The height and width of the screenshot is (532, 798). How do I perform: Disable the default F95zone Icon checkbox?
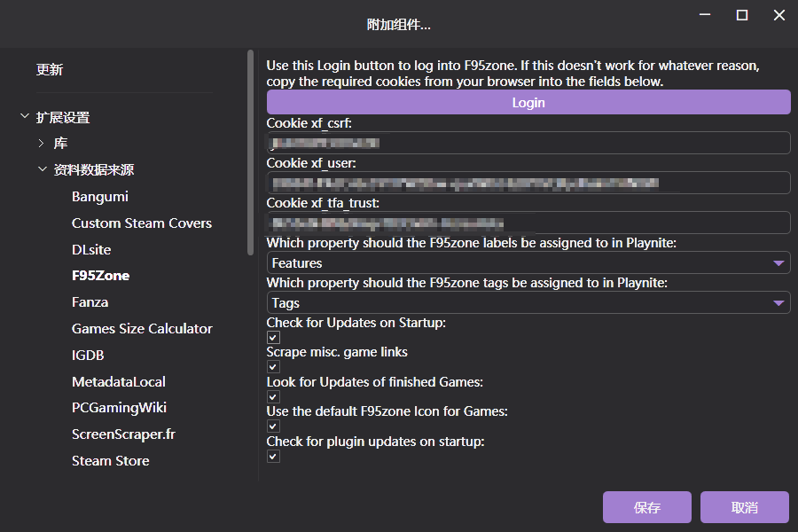[273, 426]
